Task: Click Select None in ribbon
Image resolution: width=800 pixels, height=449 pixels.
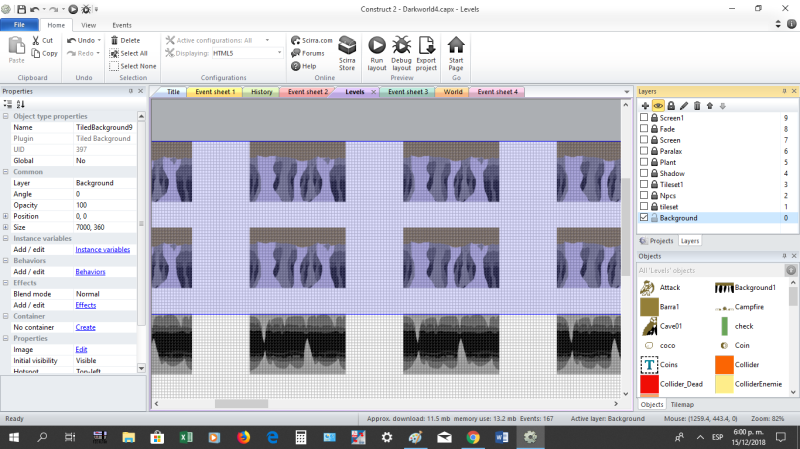Action: [x=133, y=66]
